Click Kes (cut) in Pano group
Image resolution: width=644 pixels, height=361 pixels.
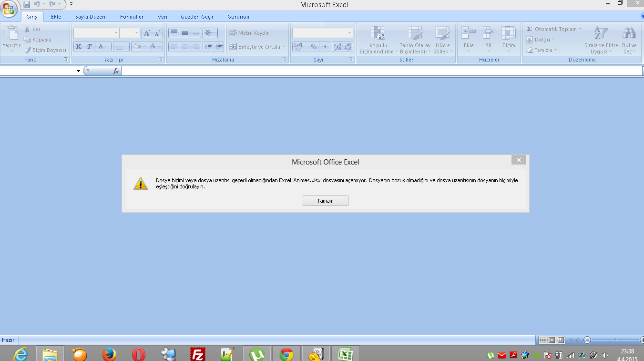click(33, 29)
